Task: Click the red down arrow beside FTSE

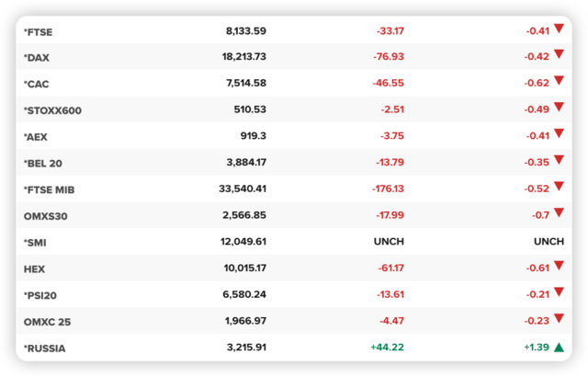Action: click(x=559, y=29)
